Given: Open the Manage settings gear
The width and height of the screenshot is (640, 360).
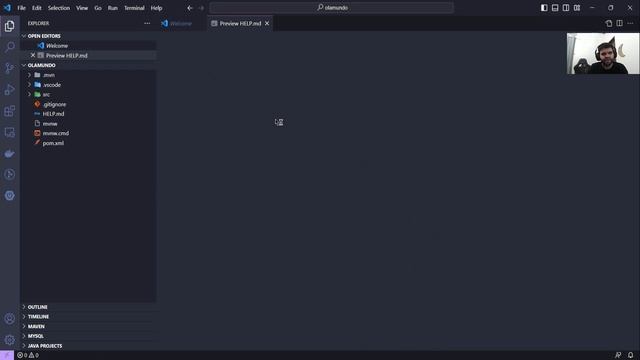Looking at the screenshot, I should tap(9, 340).
